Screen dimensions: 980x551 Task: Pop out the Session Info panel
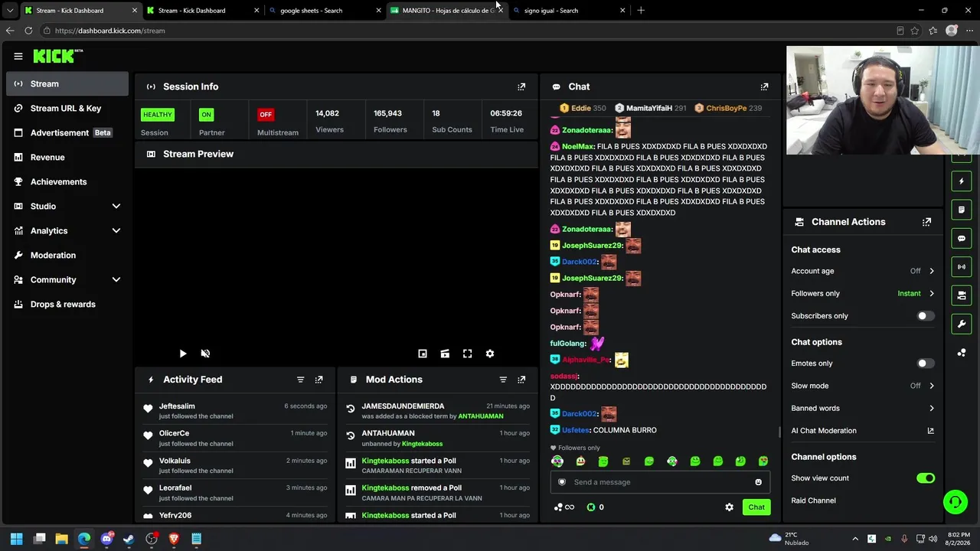tap(521, 86)
